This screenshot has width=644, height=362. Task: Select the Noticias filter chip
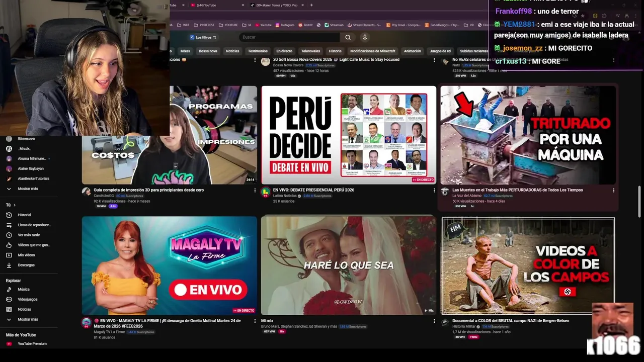point(232,51)
